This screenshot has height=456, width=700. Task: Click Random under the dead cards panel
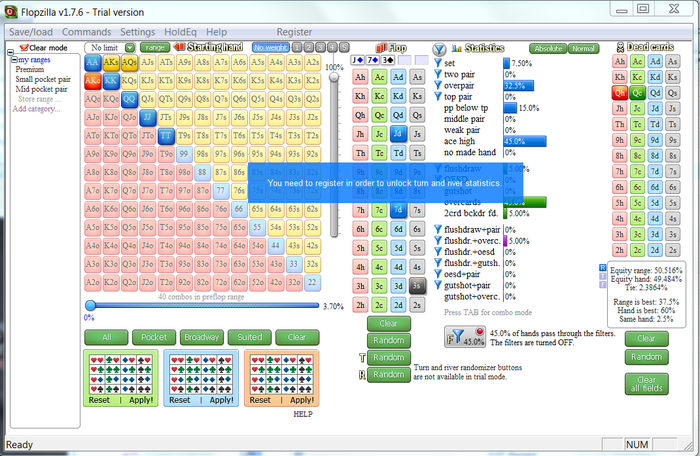pos(646,357)
